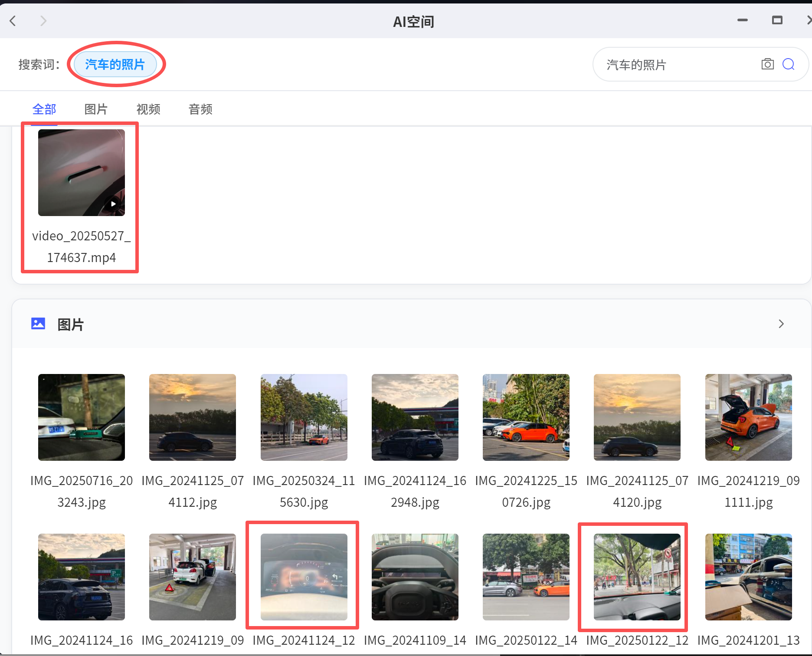Open the windshield view thumbnail IMG_20250122_12

click(x=637, y=577)
